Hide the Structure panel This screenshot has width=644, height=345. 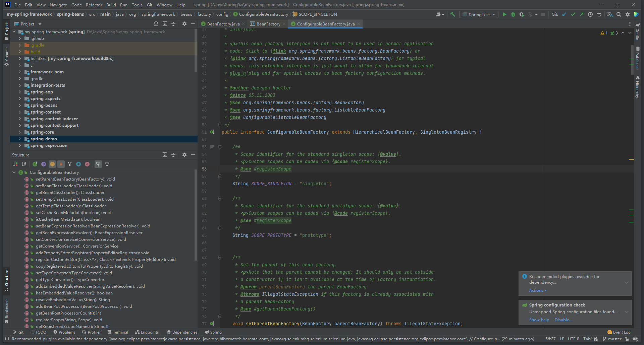tap(193, 155)
